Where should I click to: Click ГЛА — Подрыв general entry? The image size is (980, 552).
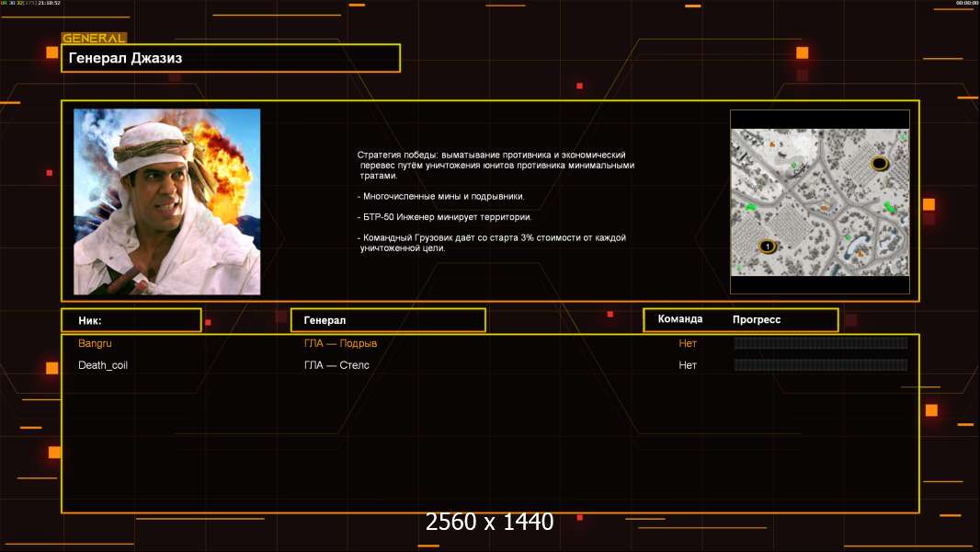(340, 343)
